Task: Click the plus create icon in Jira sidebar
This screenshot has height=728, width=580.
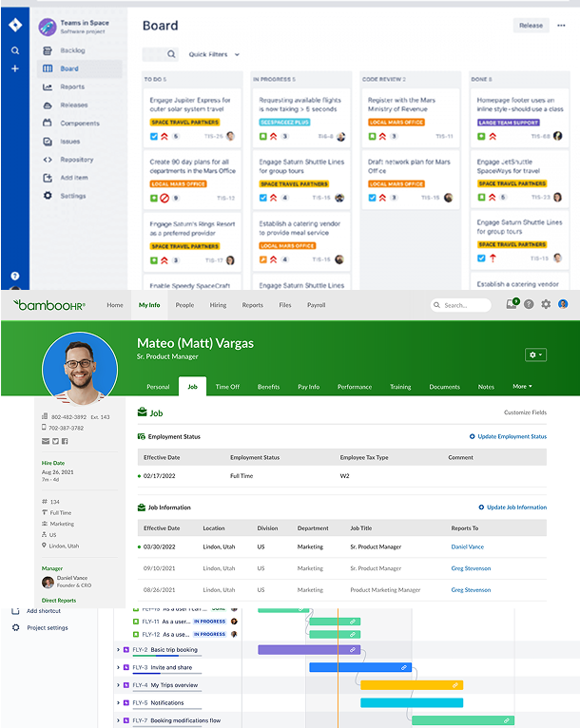Action: [x=15, y=69]
